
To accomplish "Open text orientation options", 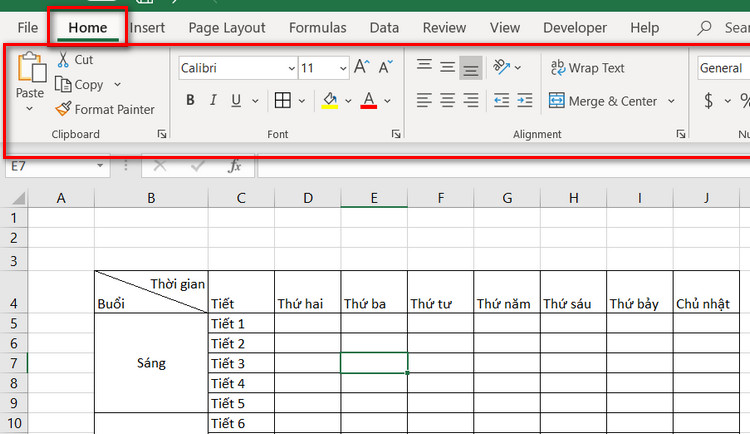I will tap(507, 67).
